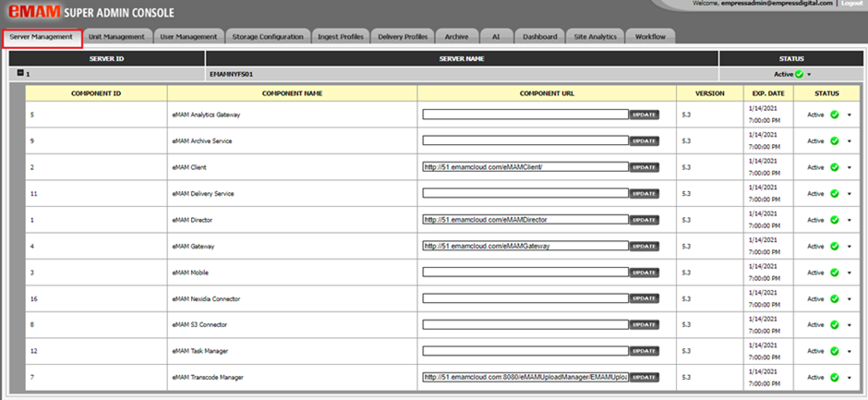Open status dropdown arrow for eMAM Analytics Gateway
Screen dimensions: 868x400
(x=850, y=115)
